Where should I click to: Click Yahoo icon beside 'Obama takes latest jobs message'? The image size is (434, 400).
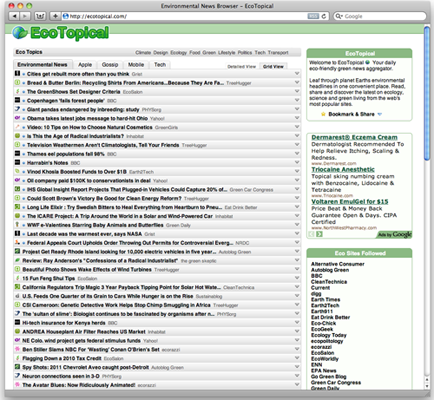tap(17, 118)
